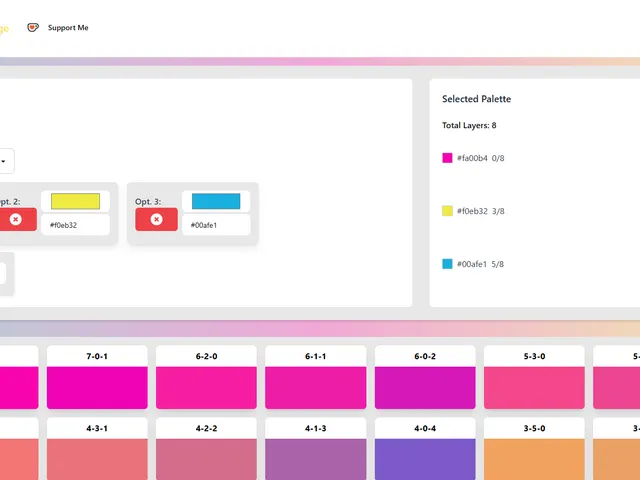Select the 4-2-2 color card
The height and width of the screenshot is (480, 640).
207,449
